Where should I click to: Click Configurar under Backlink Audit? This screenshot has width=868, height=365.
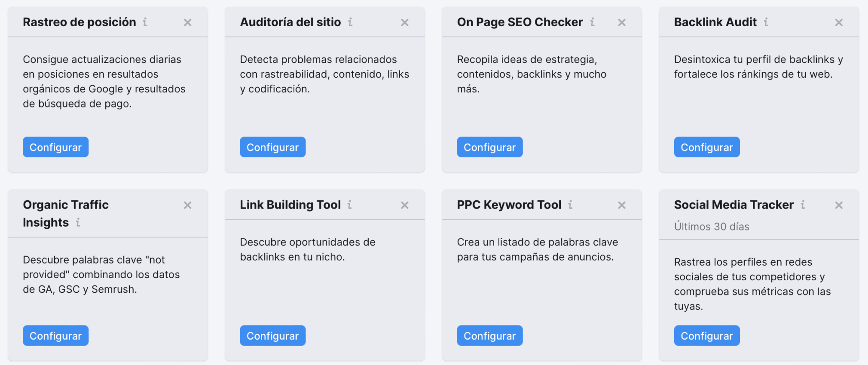point(706,147)
